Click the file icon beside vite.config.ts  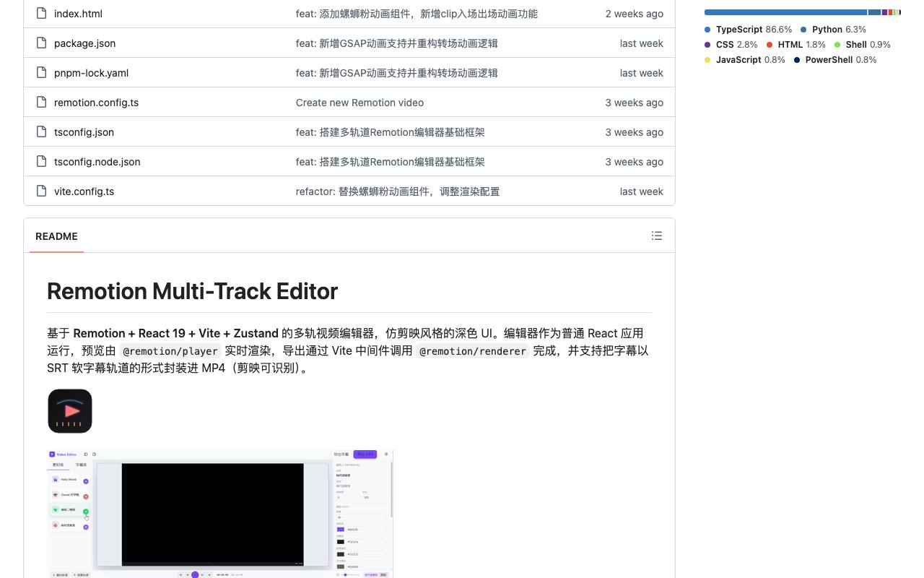point(41,191)
